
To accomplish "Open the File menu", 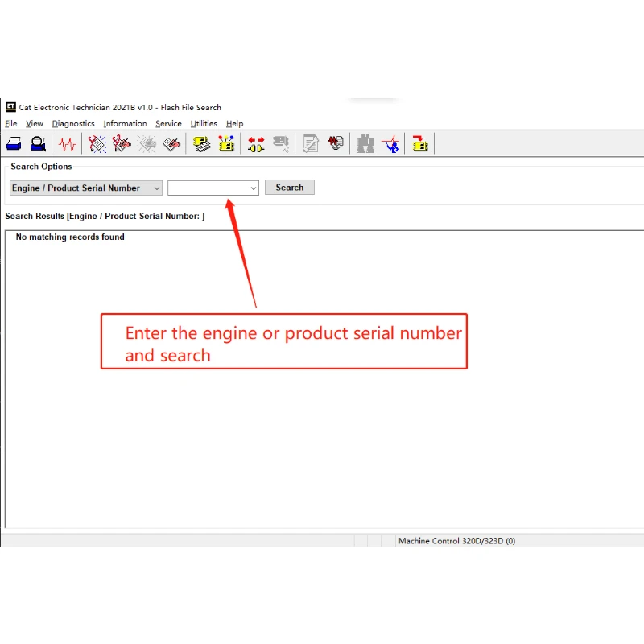I will click(x=11, y=124).
